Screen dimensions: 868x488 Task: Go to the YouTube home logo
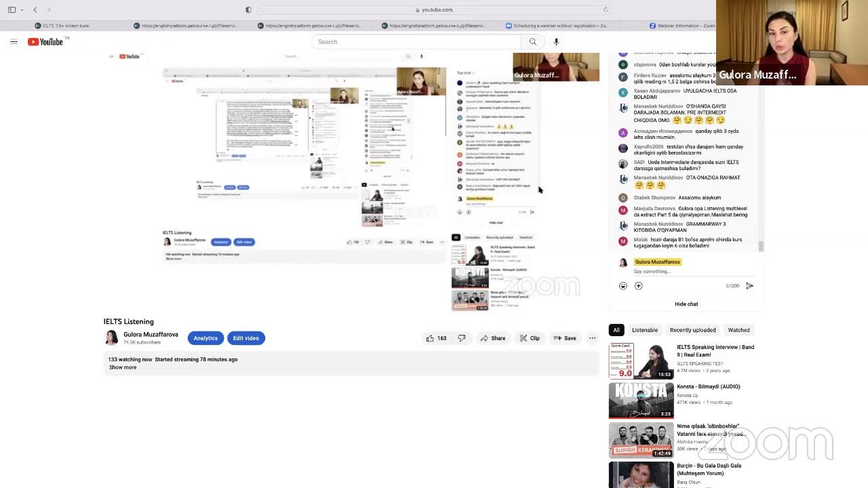pos(45,42)
